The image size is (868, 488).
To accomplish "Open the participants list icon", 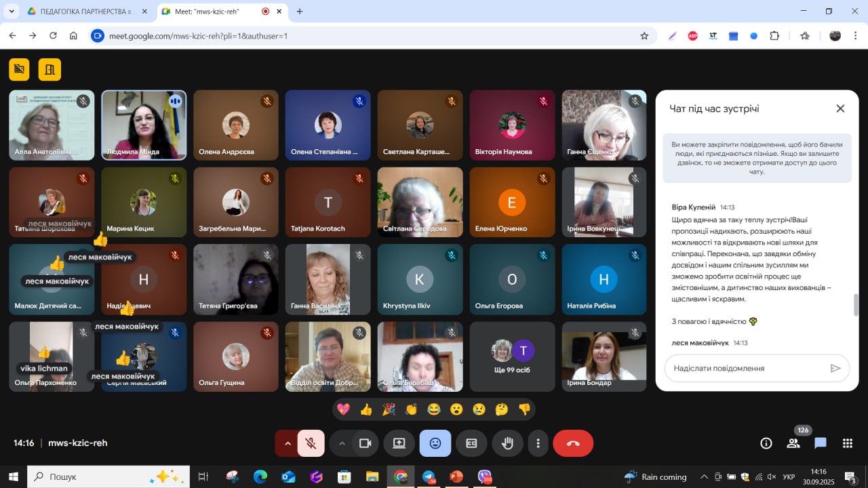I will (x=793, y=443).
